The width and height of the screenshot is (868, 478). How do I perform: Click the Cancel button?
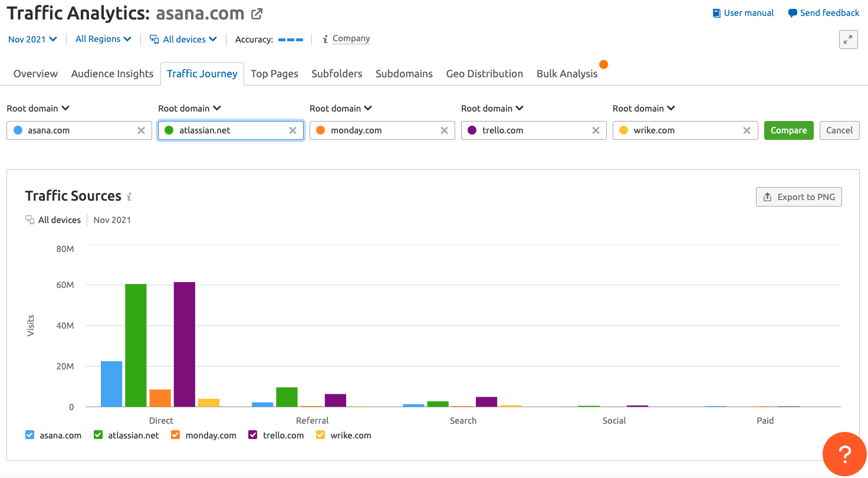click(840, 130)
